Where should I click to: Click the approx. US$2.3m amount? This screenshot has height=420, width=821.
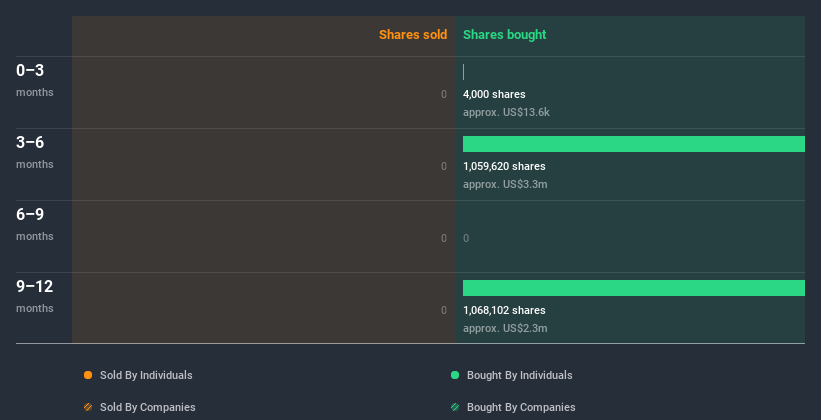coord(505,328)
